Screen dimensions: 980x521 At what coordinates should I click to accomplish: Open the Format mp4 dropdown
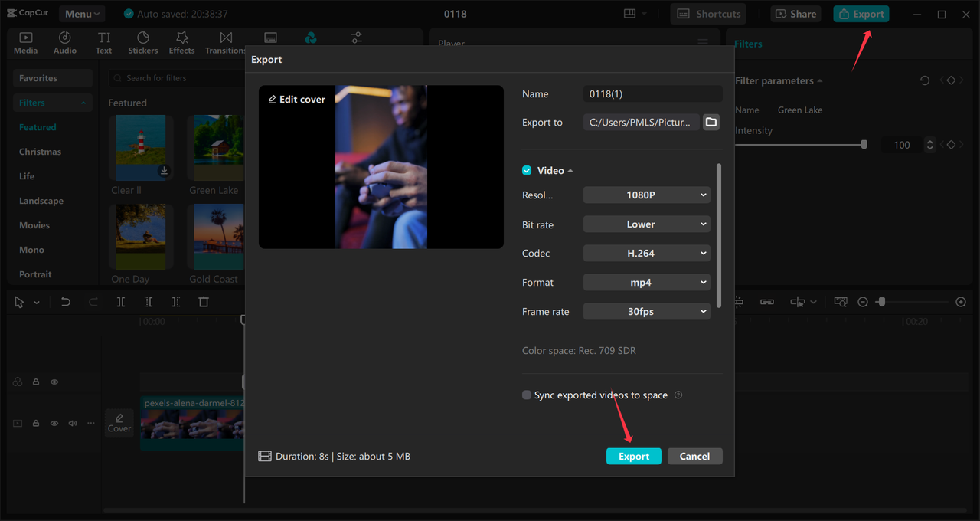pos(647,283)
